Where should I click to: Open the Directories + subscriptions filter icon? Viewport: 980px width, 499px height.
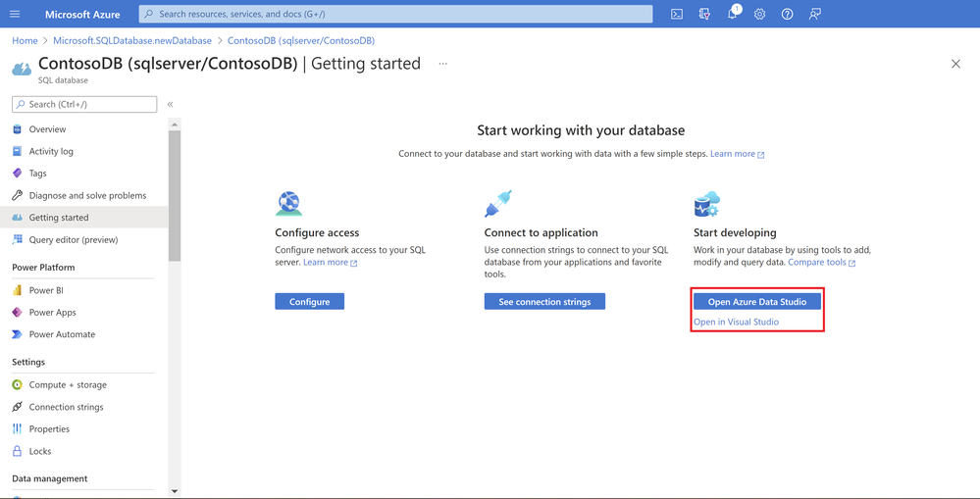point(704,14)
